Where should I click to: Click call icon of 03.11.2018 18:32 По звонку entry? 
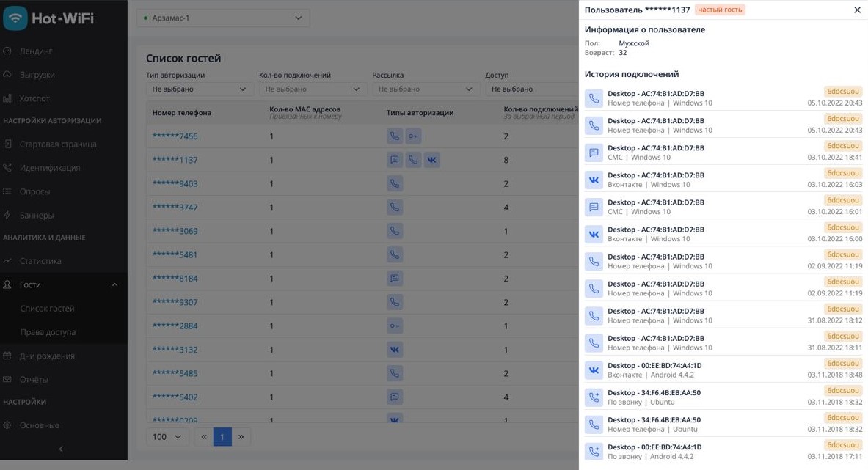[594, 397]
